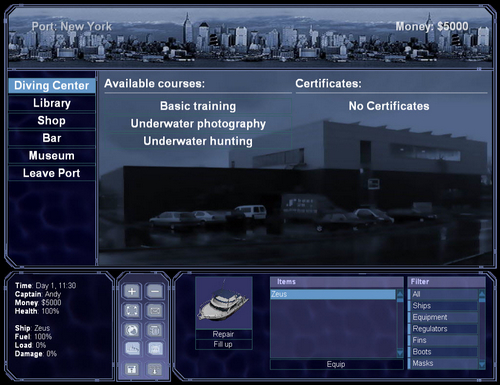The height and width of the screenshot is (385, 500).
Task: Click the plus zoom-in icon button
Action: [x=132, y=291]
